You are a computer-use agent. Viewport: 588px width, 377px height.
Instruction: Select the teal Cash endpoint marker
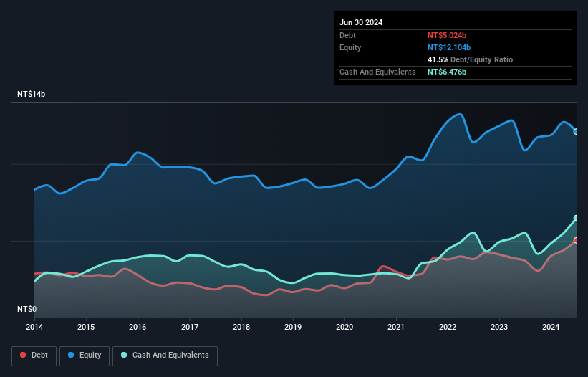[x=576, y=218]
